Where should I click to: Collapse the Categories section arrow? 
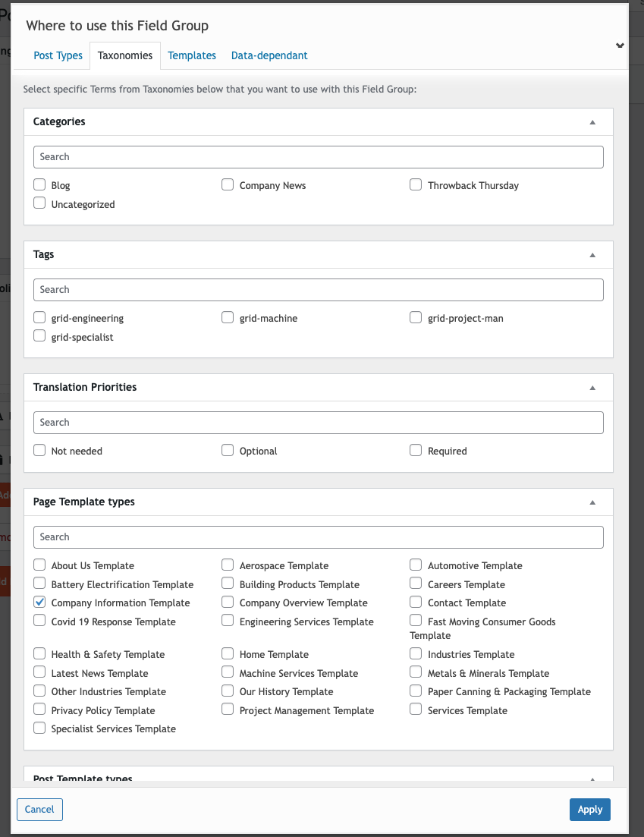[592, 122]
